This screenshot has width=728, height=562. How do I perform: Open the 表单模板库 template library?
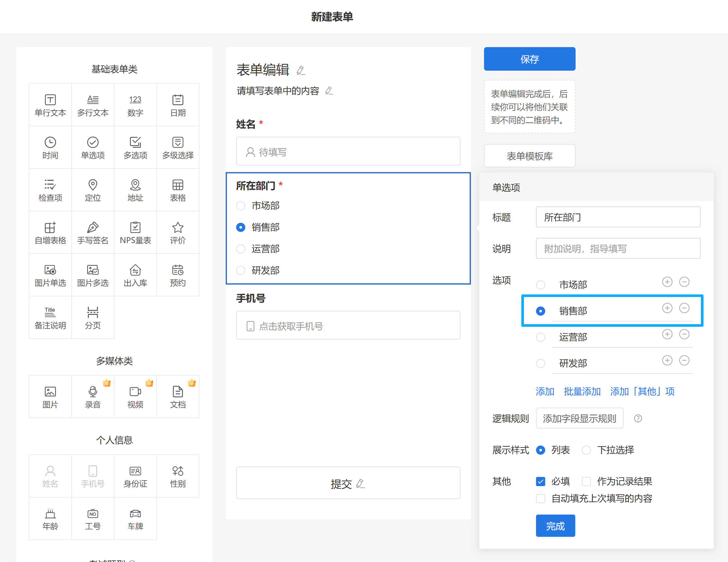(529, 156)
